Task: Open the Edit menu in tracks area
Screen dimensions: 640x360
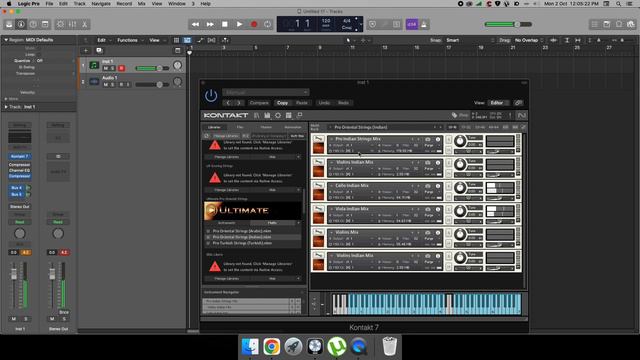Action: (104, 40)
